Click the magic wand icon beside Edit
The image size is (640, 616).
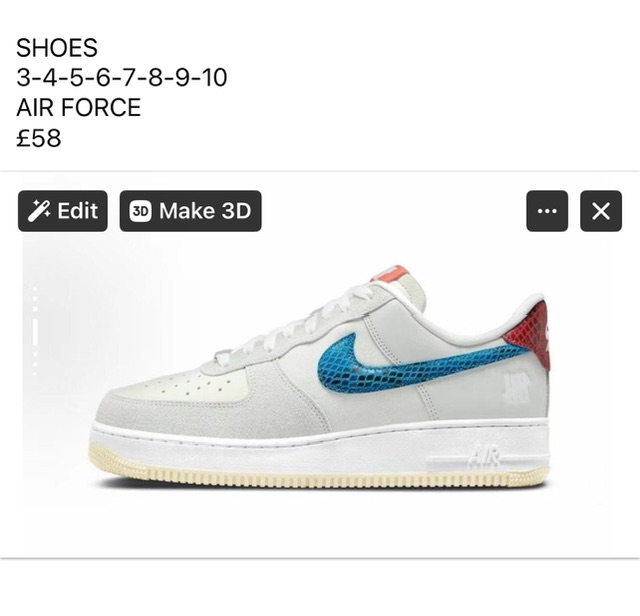39,211
